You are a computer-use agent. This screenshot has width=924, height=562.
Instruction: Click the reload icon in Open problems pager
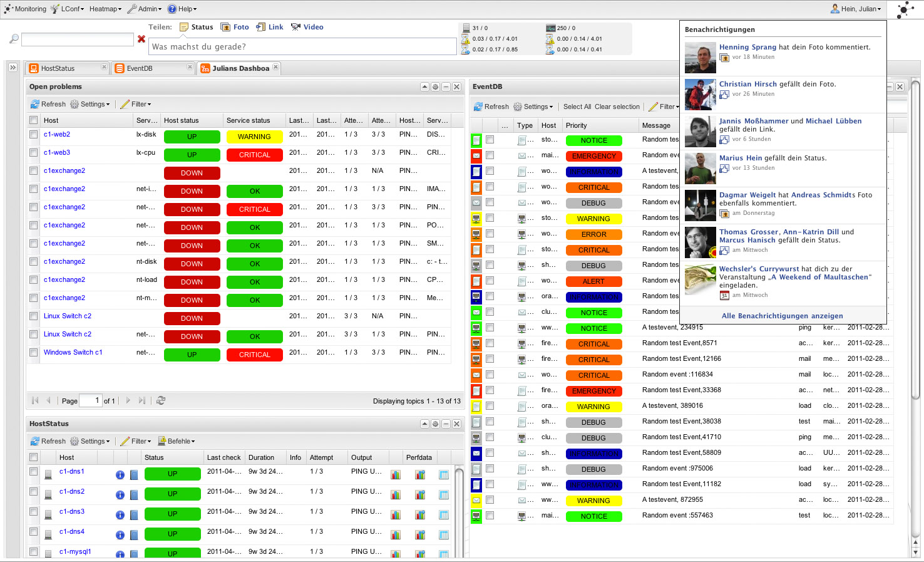tap(161, 400)
